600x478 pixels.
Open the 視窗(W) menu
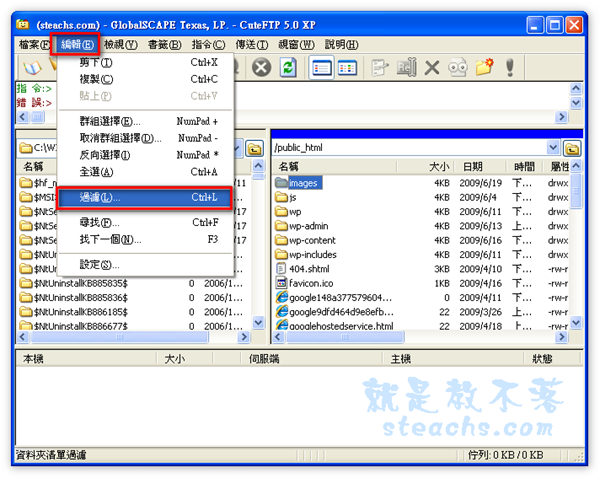[296, 45]
